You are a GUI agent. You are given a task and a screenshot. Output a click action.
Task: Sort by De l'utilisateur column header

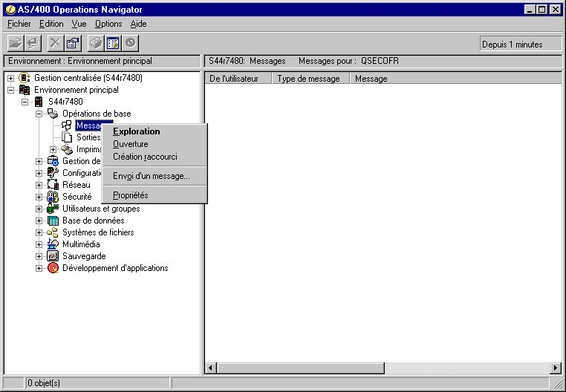point(238,79)
